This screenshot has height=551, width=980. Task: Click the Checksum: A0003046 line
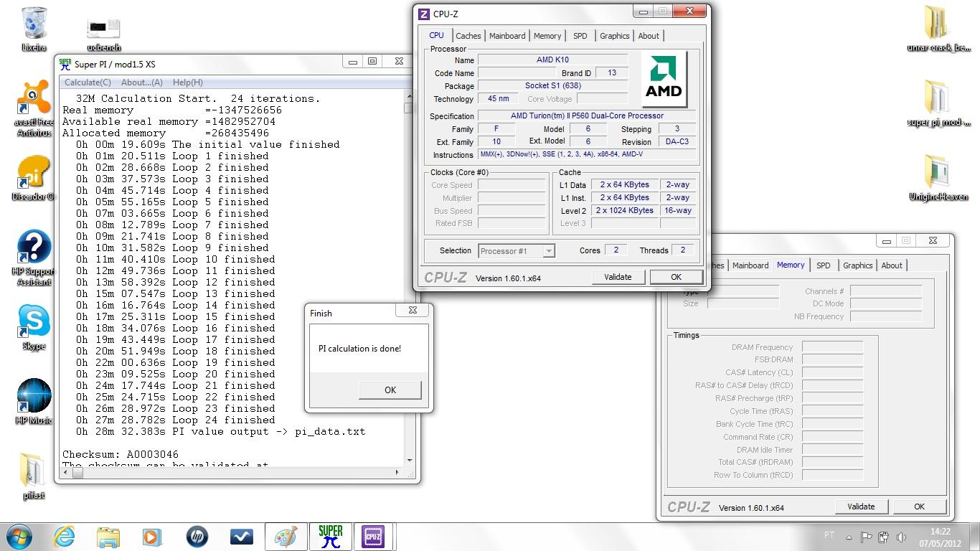[x=121, y=454]
